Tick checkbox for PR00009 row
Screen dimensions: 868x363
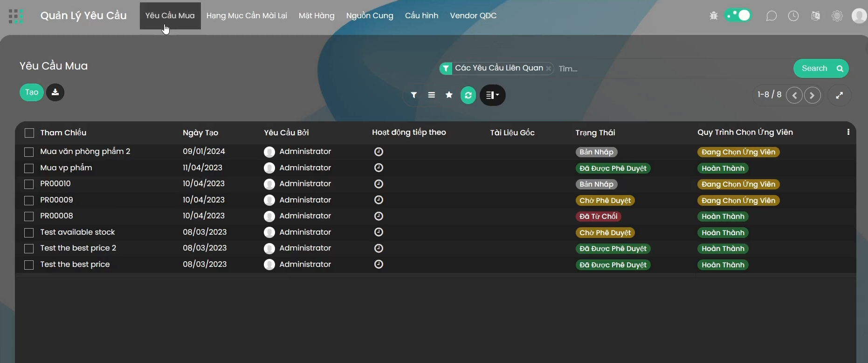(29, 201)
